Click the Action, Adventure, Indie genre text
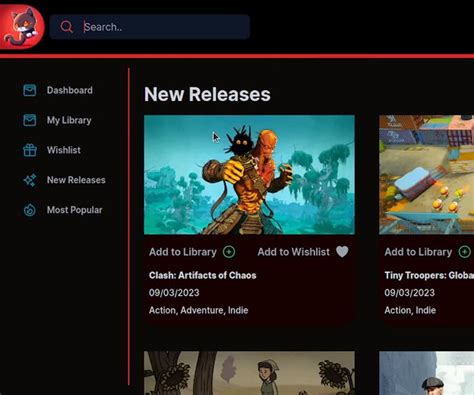 point(199,310)
